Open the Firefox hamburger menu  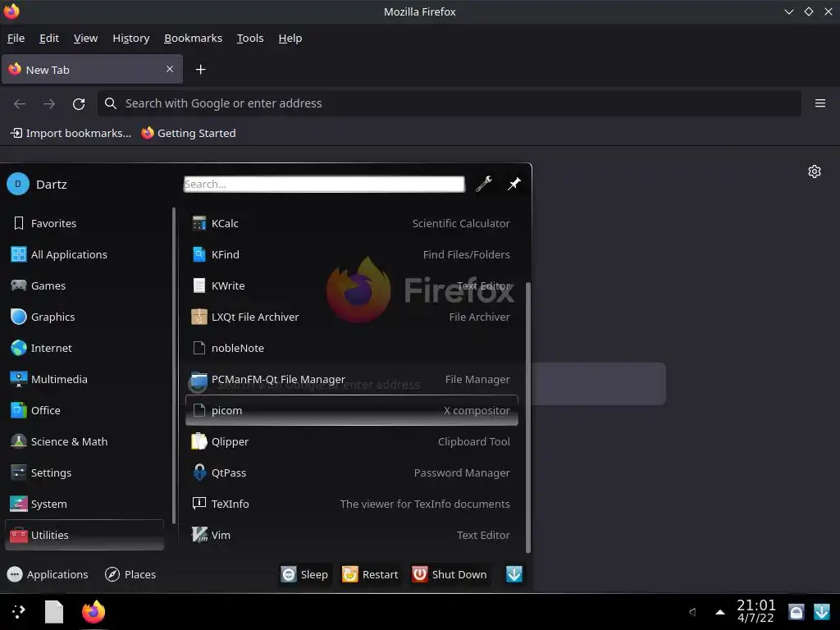[820, 103]
